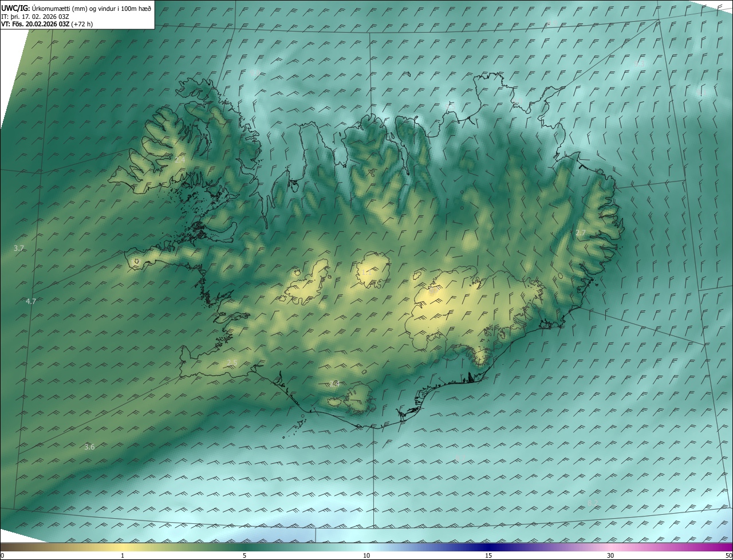
Task: Pick the dark navy band above tick 15
Action: coord(488,547)
